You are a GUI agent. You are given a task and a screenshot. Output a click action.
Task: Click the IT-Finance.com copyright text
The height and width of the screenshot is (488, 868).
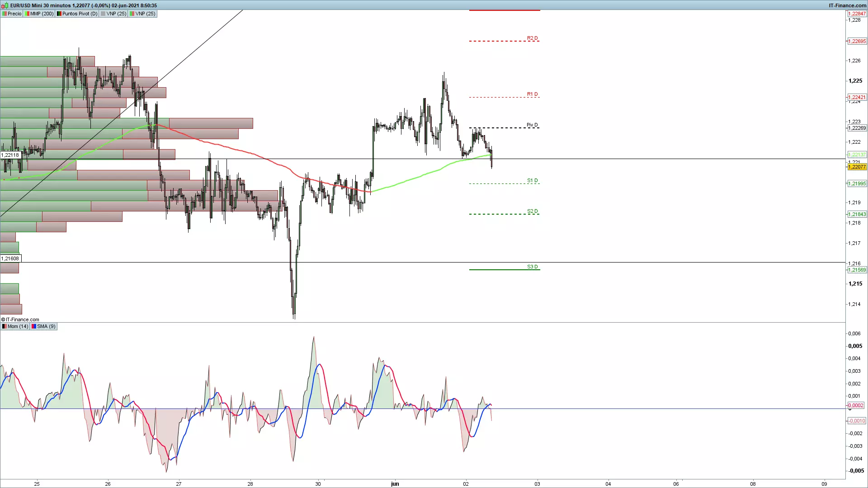pyautogui.click(x=20, y=319)
